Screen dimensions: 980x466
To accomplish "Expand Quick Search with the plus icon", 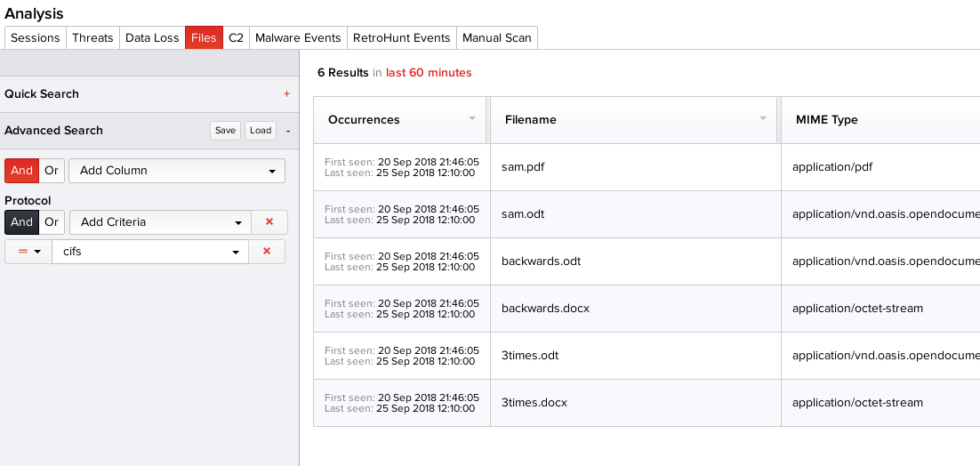I will [286, 94].
